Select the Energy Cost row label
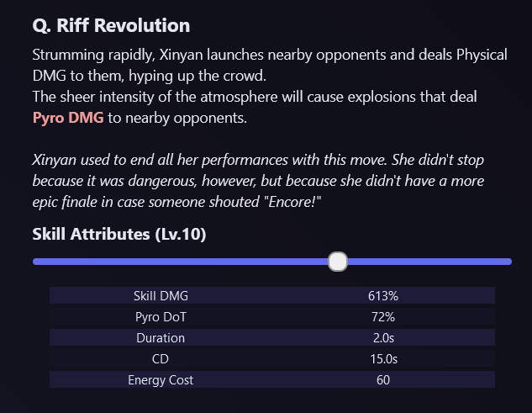Viewport: 532px width, 413px height. coord(161,379)
